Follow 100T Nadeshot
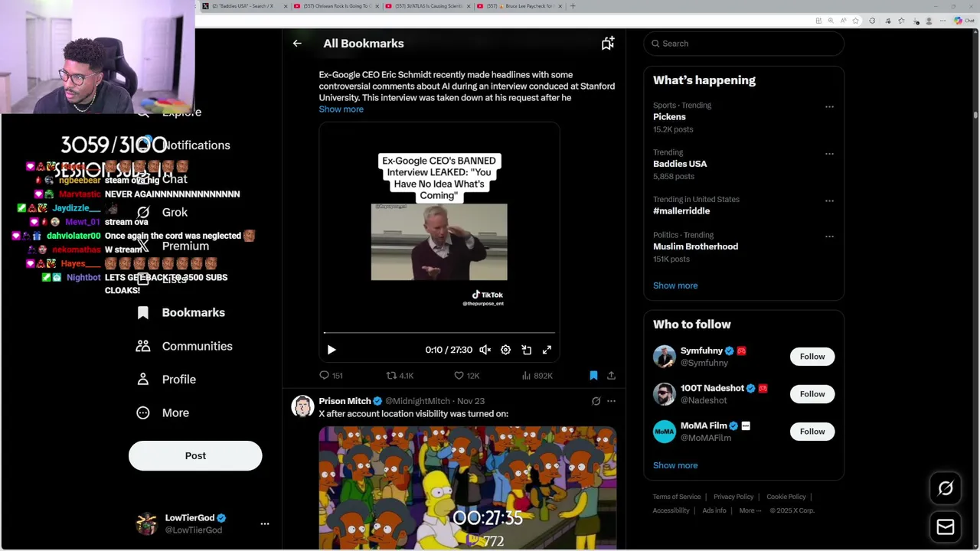 click(x=812, y=394)
